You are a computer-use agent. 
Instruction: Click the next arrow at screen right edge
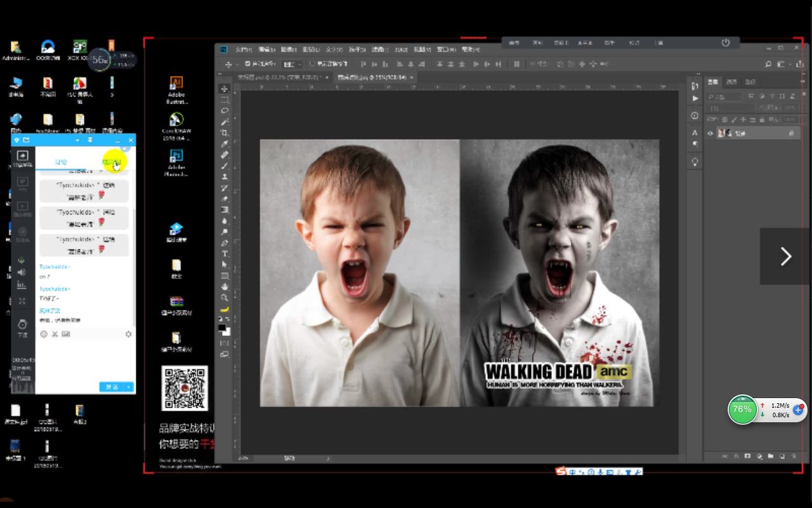tap(786, 257)
